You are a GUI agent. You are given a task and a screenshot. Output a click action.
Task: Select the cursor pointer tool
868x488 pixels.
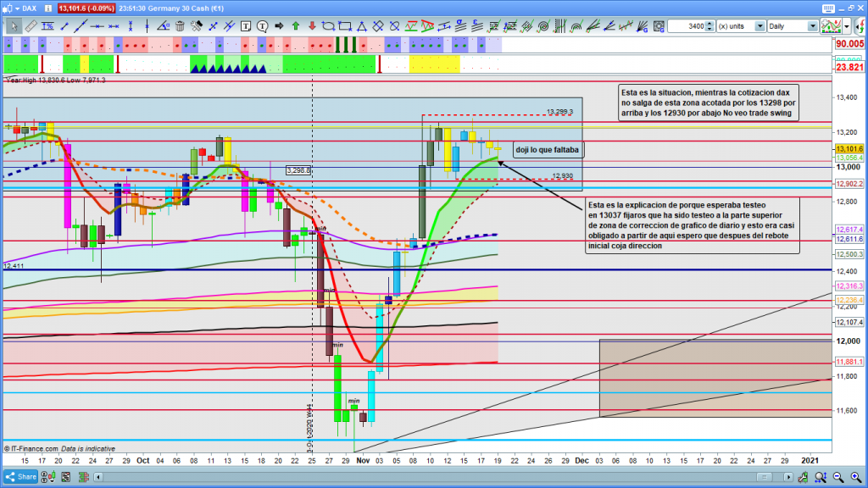(x=14, y=26)
